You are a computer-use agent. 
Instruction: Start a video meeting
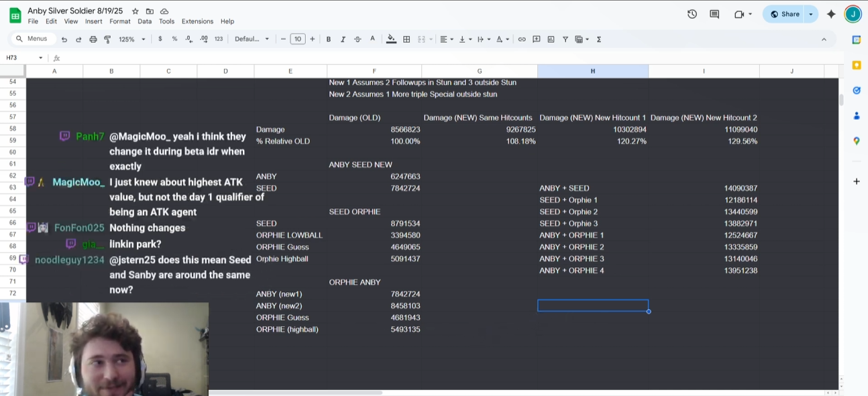click(743, 14)
